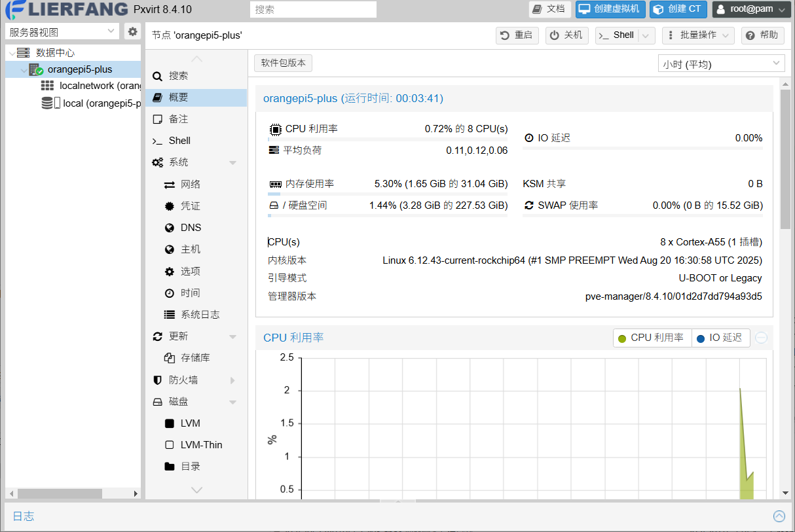This screenshot has height=532, width=795.
Task: Open the DNS settings page
Action: (x=191, y=228)
